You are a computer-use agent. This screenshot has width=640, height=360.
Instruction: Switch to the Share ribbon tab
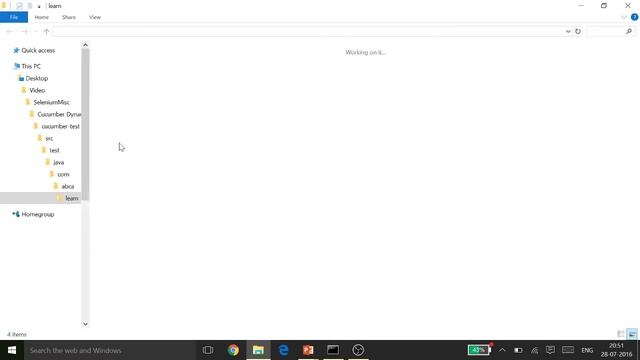(x=69, y=17)
